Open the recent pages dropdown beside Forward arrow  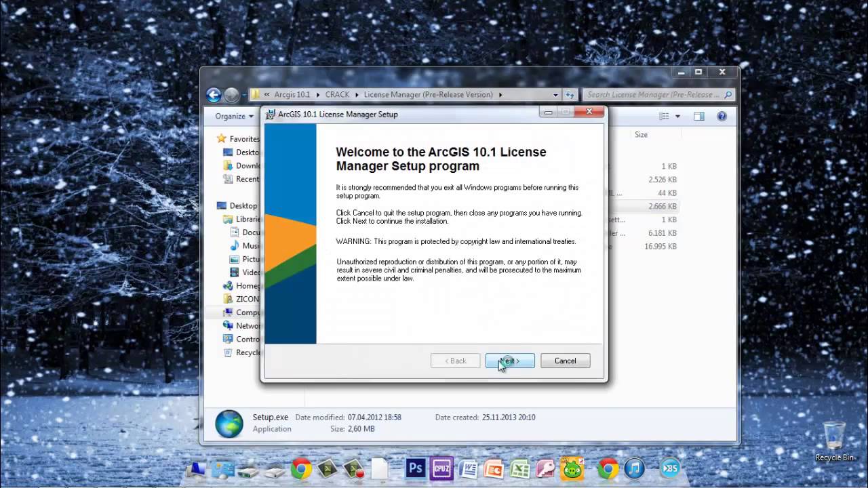[x=243, y=95]
